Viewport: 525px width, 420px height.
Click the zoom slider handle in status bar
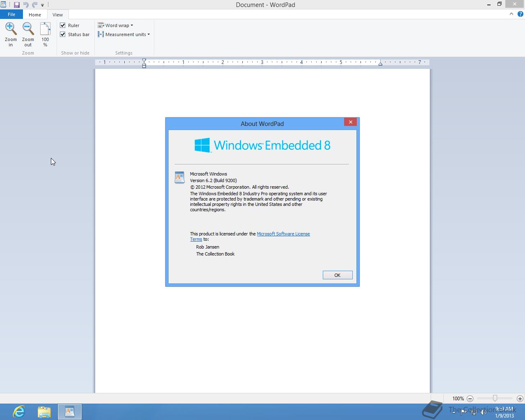pyautogui.click(x=495, y=398)
